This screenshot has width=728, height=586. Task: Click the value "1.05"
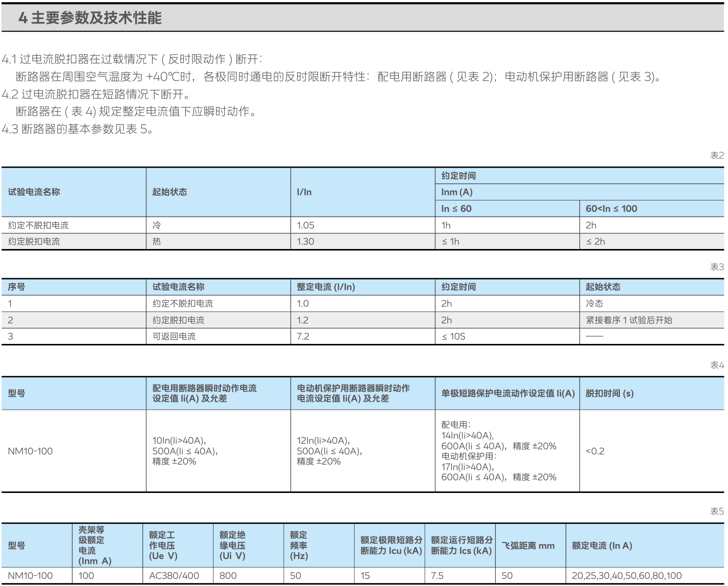[305, 225]
